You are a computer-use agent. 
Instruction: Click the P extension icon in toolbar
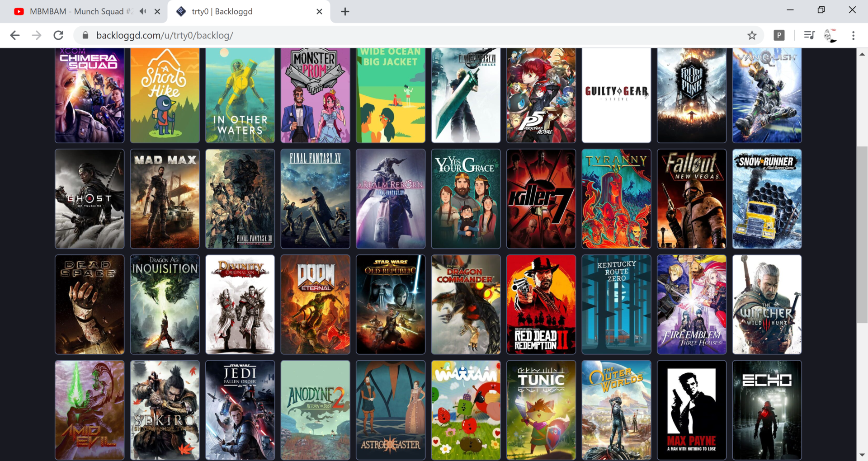click(779, 35)
